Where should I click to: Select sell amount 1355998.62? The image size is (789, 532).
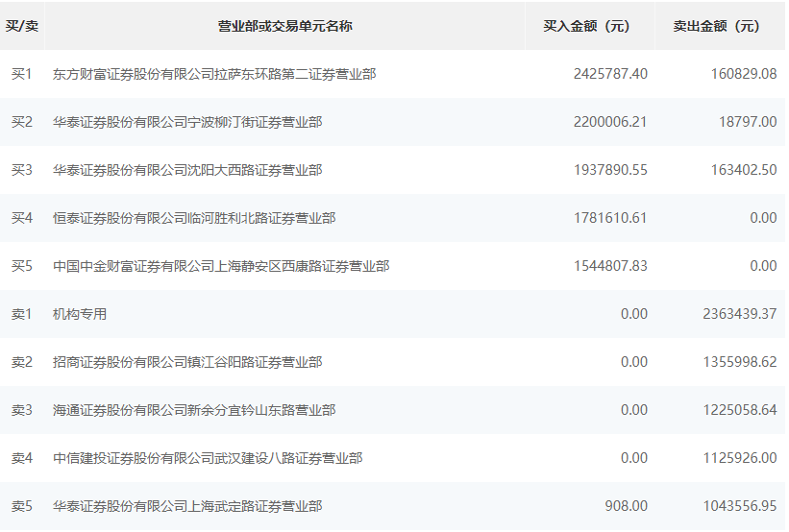740,362
